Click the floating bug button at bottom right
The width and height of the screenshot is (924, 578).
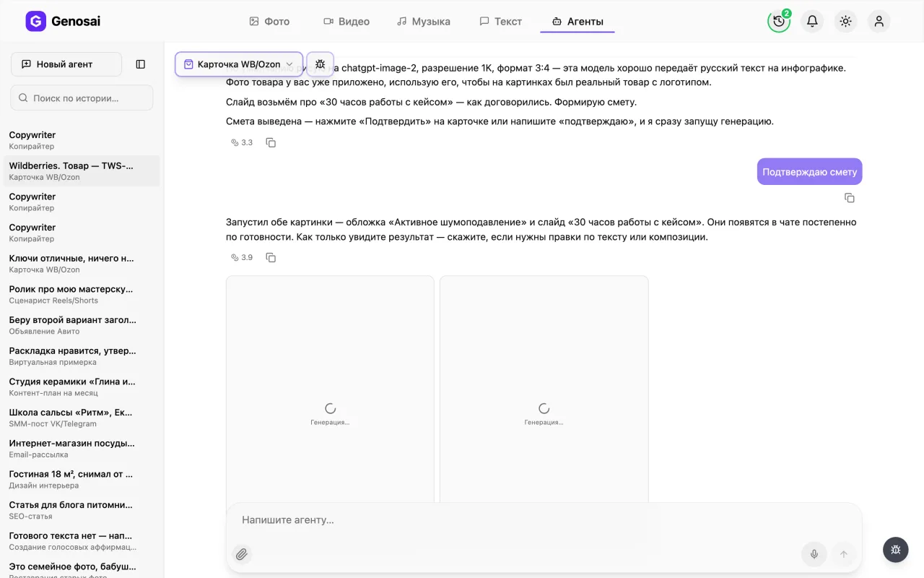896,550
